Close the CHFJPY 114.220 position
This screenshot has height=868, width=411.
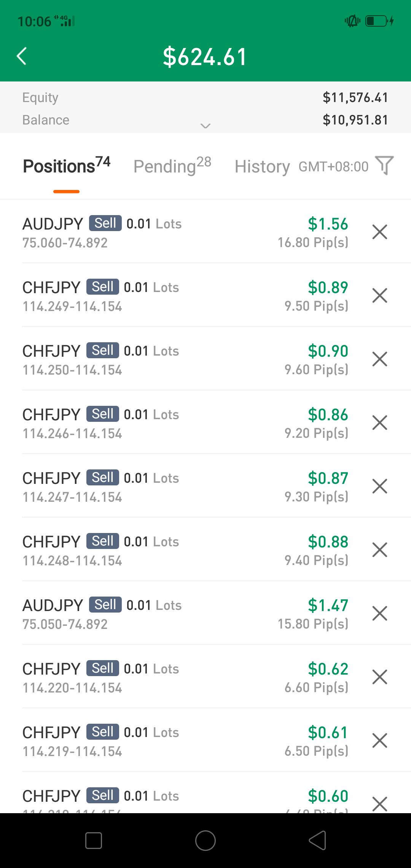coord(379,677)
